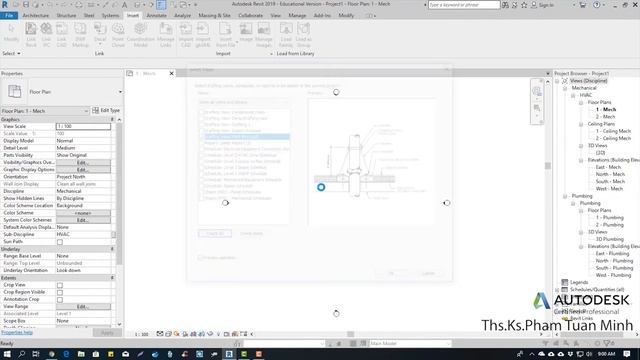
Task: Toggle the Annotation Crop checkbox
Action: coord(60,300)
